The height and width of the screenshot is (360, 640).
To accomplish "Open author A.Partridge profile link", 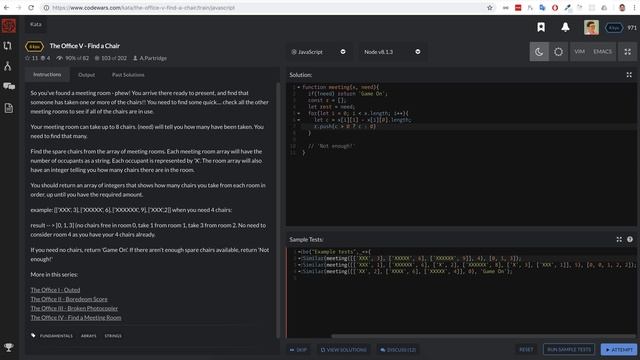I will tap(150, 58).
